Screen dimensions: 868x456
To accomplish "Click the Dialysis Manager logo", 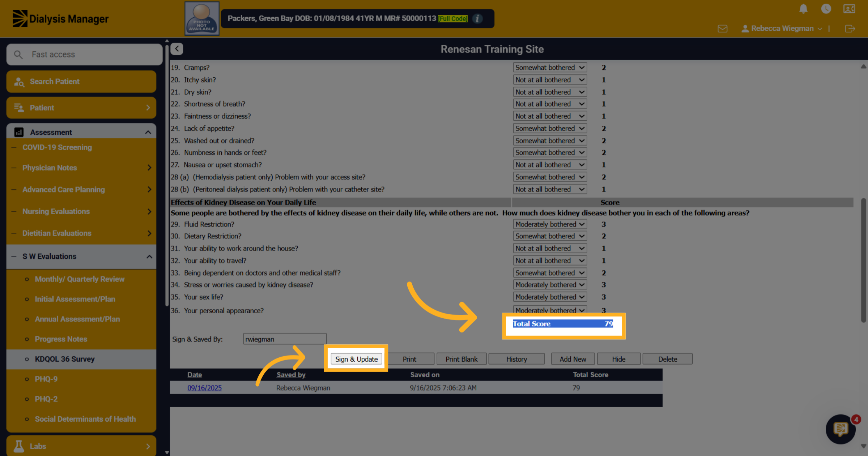I will tap(60, 18).
